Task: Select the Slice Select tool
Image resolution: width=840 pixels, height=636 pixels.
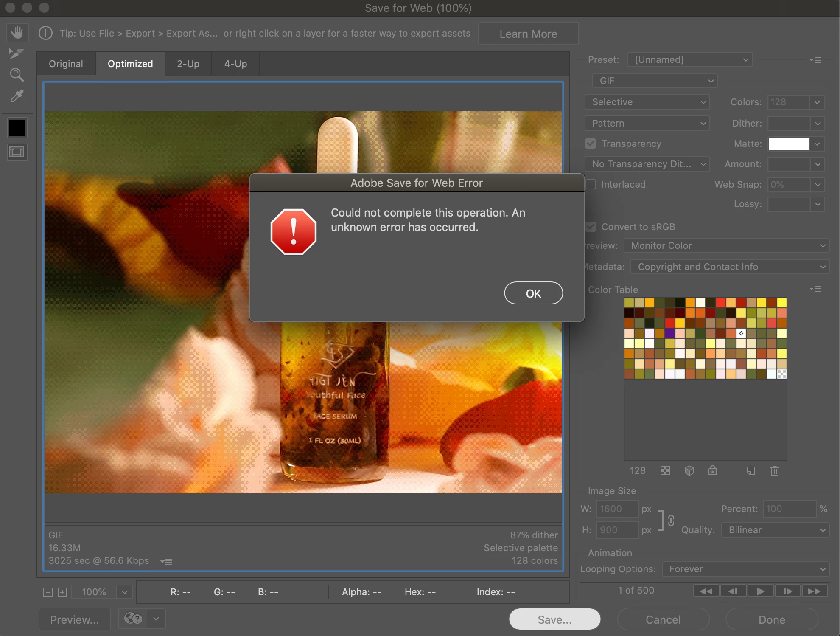Action: [16, 53]
